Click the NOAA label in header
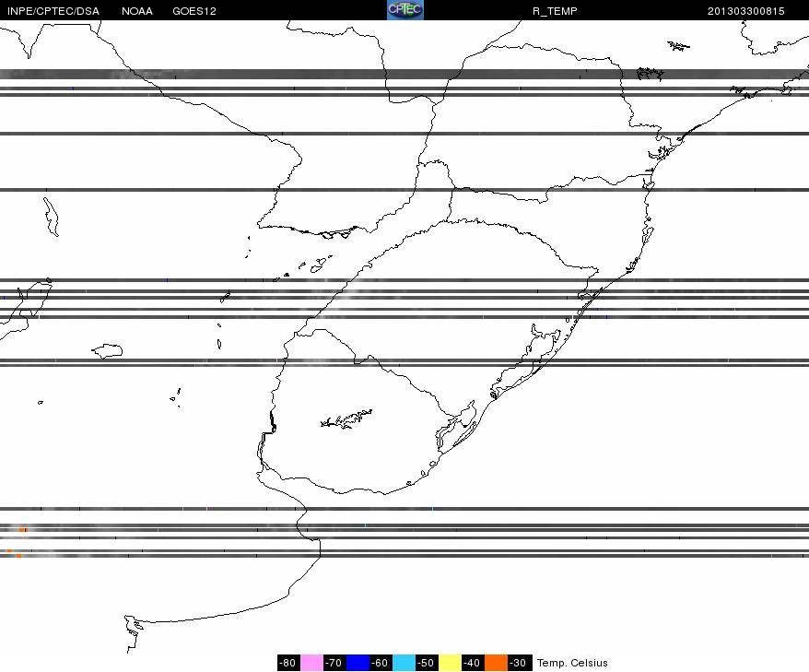The width and height of the screenshot is (809, 672). click(137, 11)
